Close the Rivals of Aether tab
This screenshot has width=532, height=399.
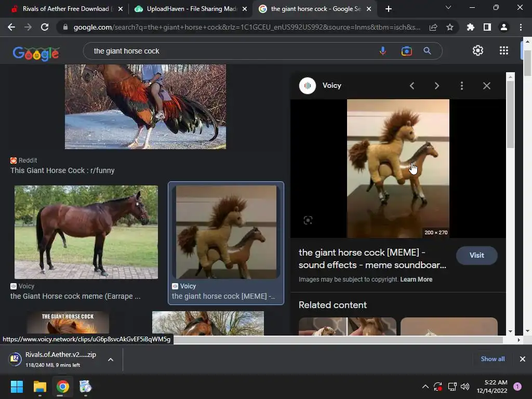[x=121, y=9]
